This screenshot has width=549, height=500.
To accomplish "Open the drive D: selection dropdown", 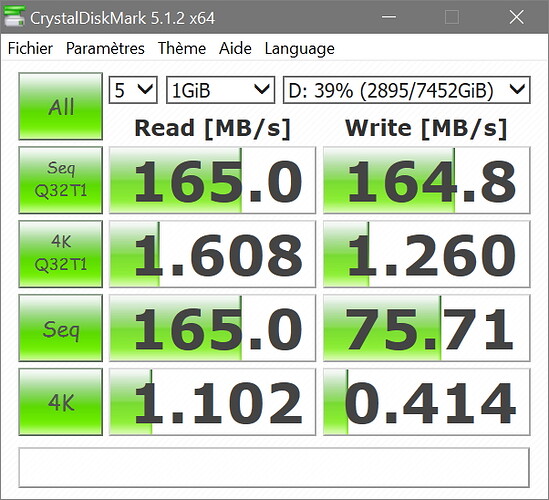I will pos(406,90).
